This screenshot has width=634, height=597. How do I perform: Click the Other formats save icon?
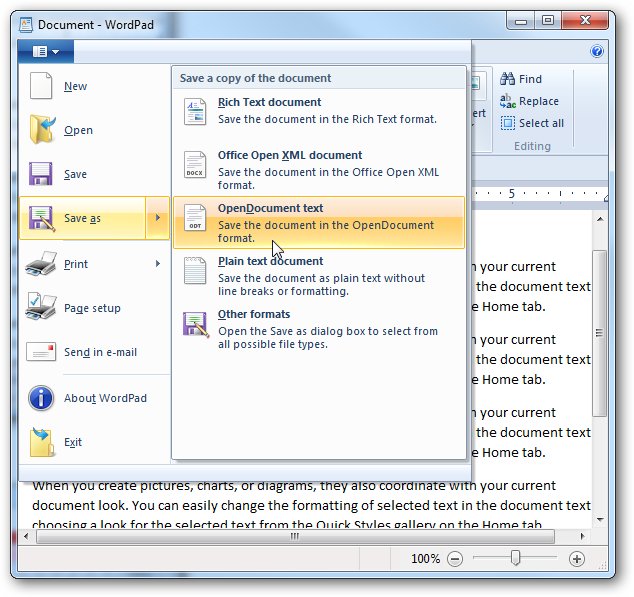[x=196, y=324]
